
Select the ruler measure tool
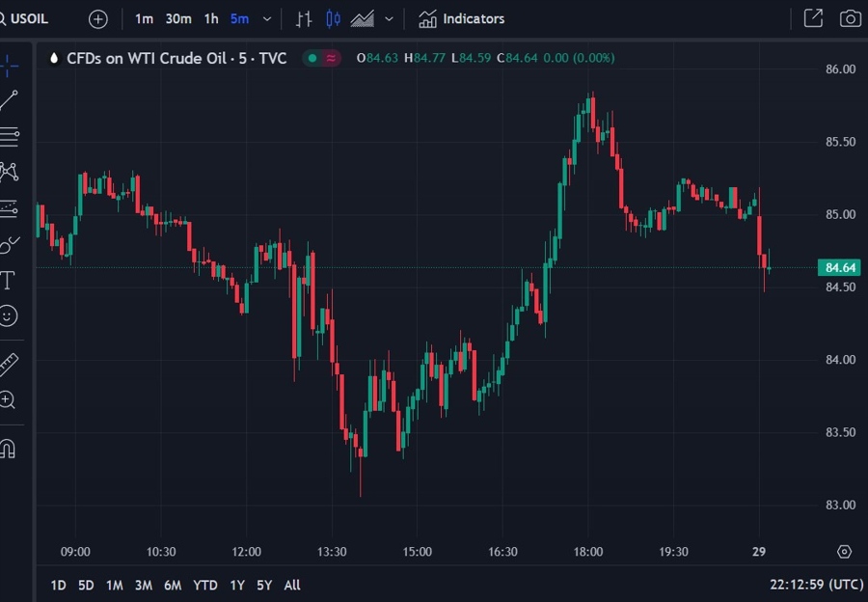[9, 365]
